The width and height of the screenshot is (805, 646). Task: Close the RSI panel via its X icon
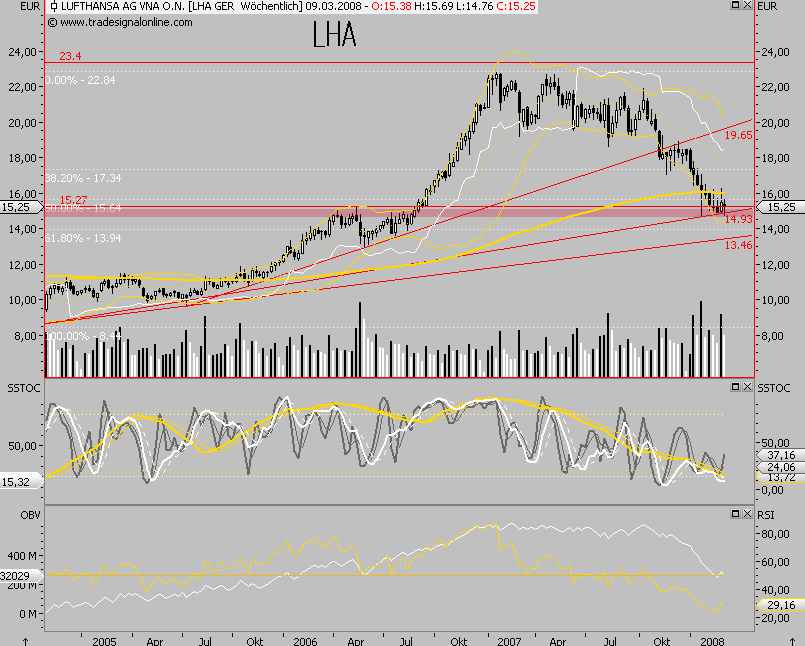point(747,513)
